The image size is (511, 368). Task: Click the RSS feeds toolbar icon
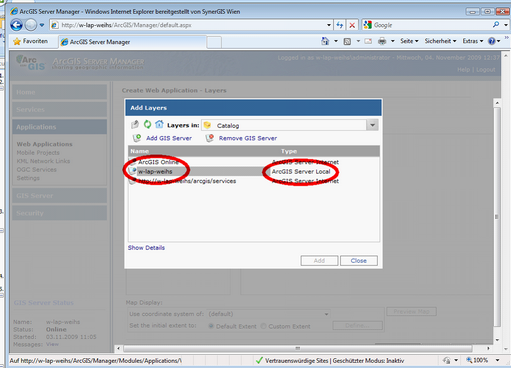347,41
